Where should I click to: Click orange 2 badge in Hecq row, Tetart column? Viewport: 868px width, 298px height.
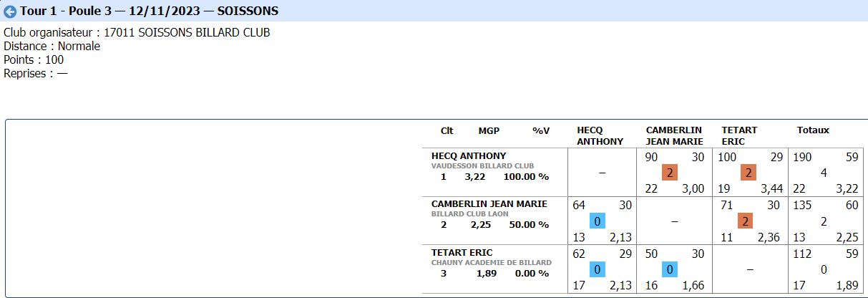pos(748,173)
